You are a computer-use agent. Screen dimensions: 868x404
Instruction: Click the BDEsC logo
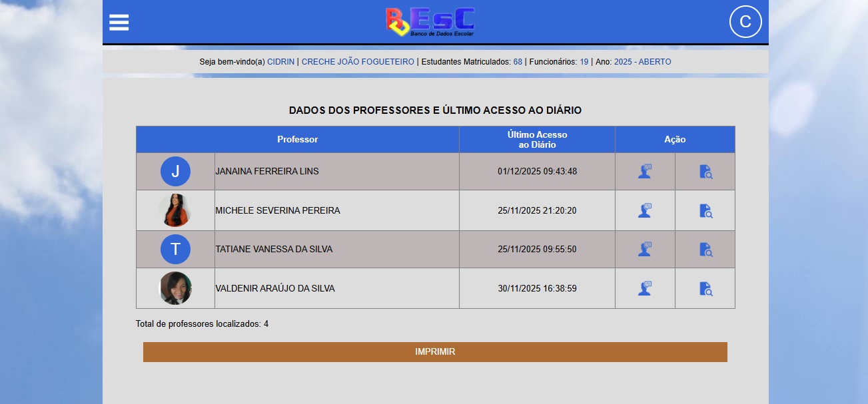tap(430, 22)
